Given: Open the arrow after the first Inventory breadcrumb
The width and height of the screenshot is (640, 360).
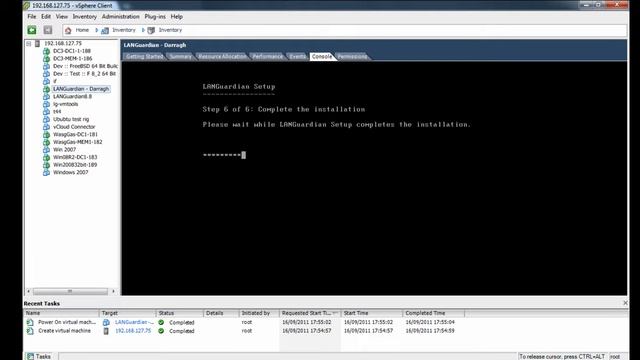Looking at the screenshot, I should pyautogui.click(x=143, y=30).
